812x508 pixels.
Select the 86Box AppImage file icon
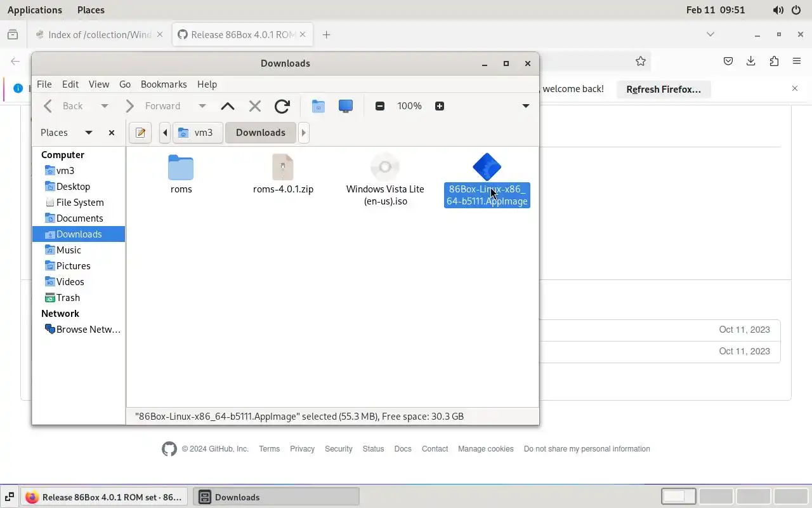(487, 167)
